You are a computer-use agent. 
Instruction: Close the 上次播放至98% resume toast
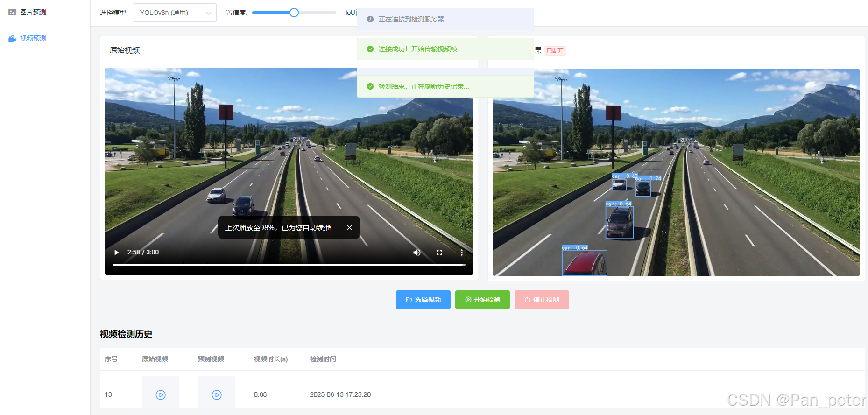(x=349, y=228)
